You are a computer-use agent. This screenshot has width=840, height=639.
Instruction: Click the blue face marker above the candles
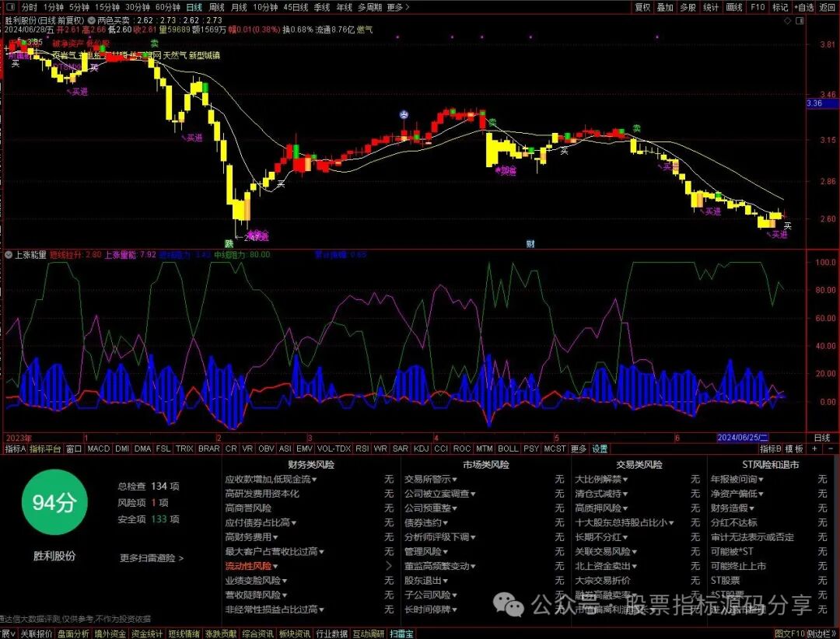point(404,114)
